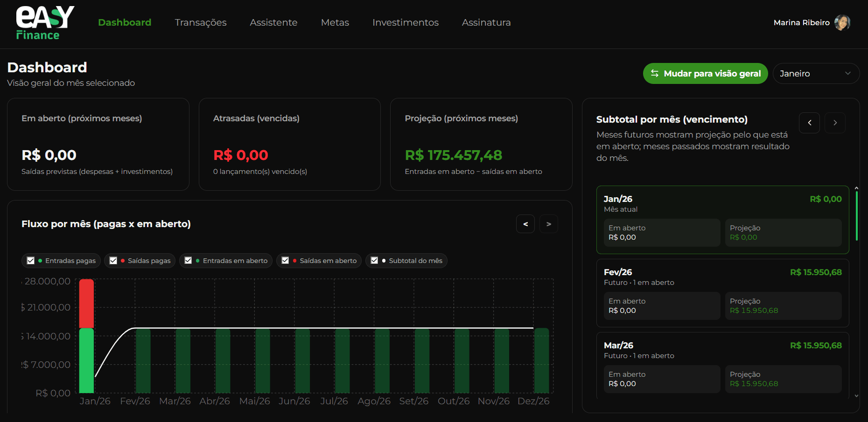Viewport: 868px width, 422px height.
Task: Click next arrow in Subtotal por mês panel
Action: [835, 123]
